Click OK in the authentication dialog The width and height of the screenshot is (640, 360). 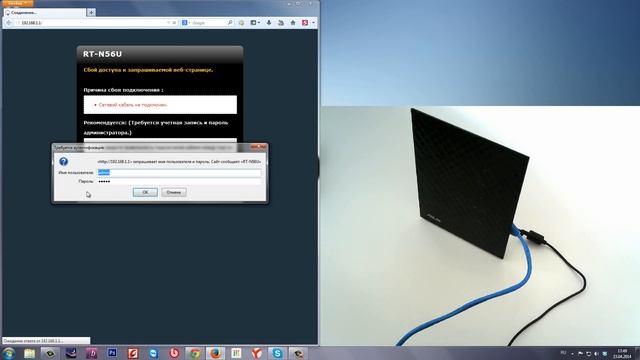click(145, 192)
